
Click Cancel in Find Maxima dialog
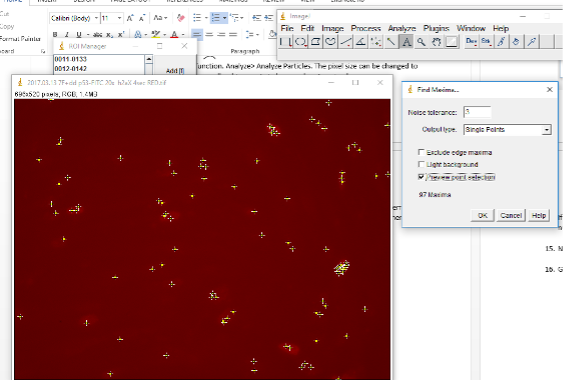pos(511,215)
